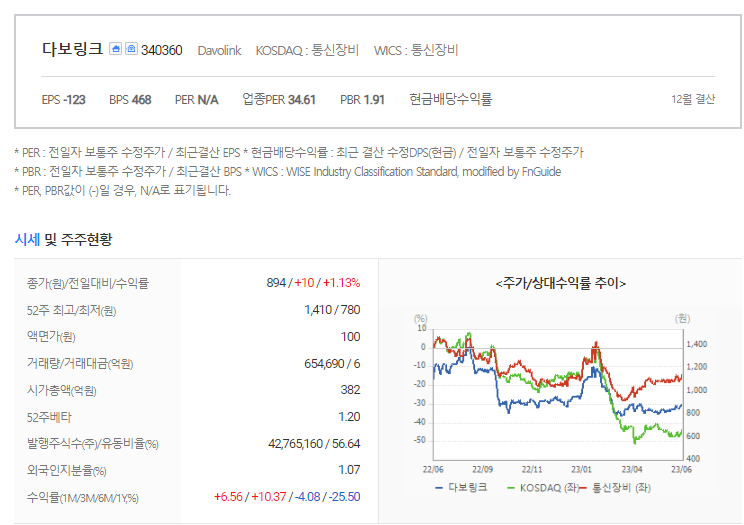Select BPS 468 value
This screenshot has width=744, height=525.
coord(130,100)
